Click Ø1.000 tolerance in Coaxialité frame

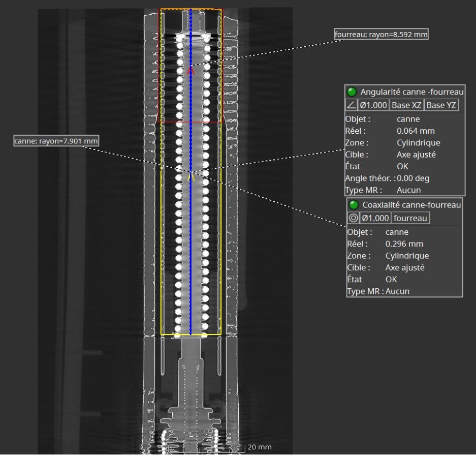point(375,218)
